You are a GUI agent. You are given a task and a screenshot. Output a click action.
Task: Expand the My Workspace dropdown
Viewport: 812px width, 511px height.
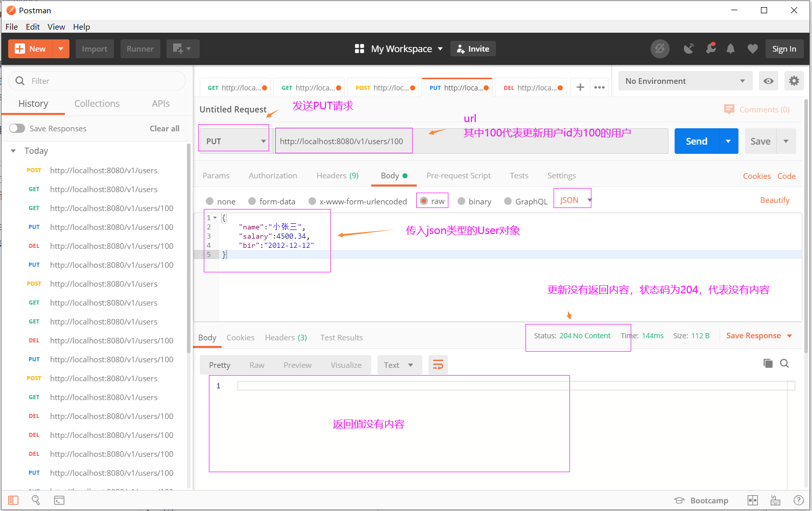[x=440, y=49]
